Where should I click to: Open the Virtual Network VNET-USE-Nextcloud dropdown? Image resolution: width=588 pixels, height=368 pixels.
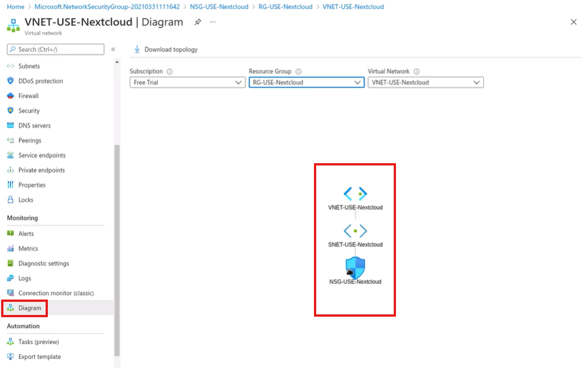pos(426,82)
